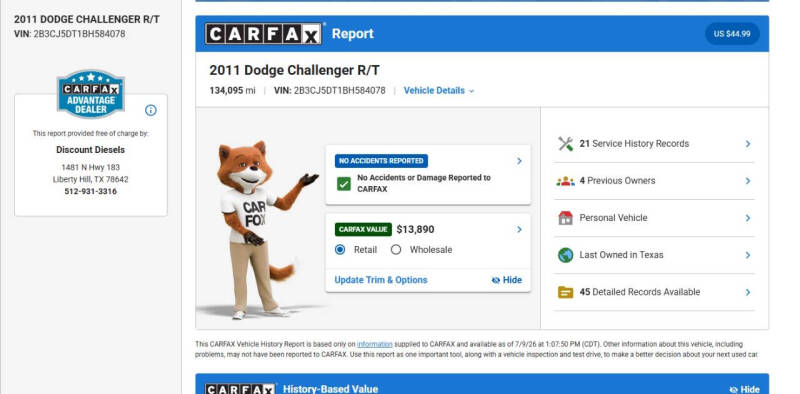Click the info icon on dealer card
The height and width of the screenshot is (394, 800).
tap(151, 110)
